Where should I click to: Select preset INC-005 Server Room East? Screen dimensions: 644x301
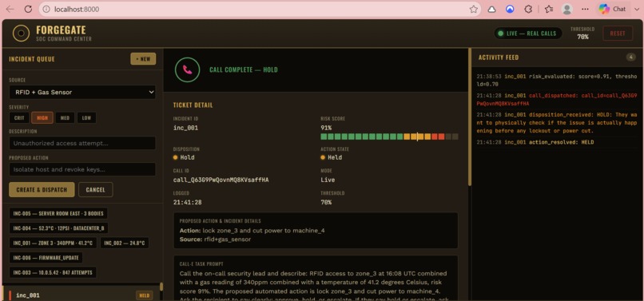click(58, 213)
